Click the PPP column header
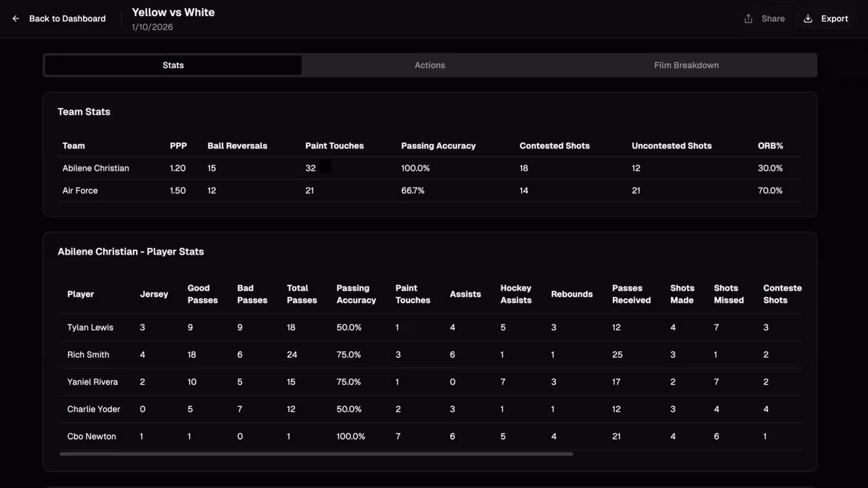Image resolution: width=868 pixels, height=488 pixels. 178,146
